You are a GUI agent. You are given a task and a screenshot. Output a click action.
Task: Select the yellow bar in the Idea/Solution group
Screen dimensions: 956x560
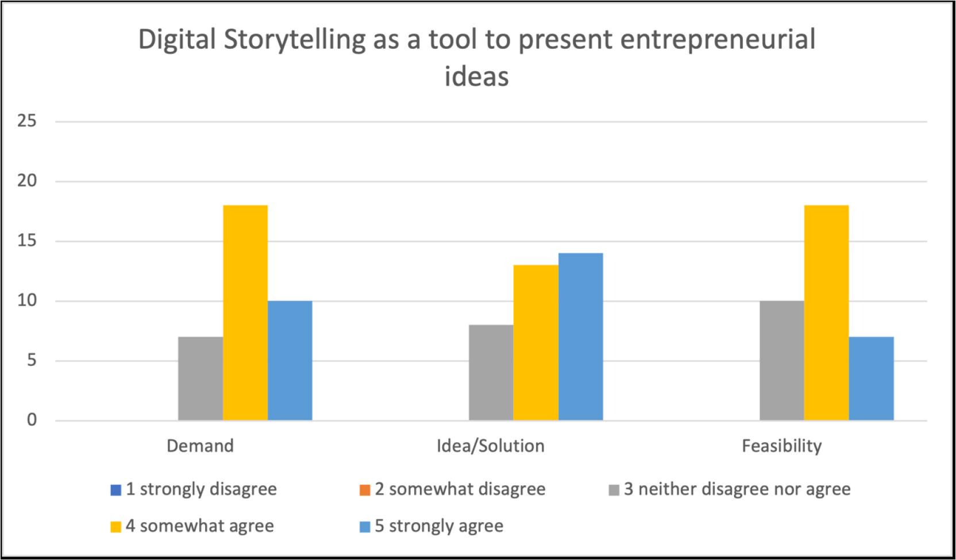pyautogui.click(x=536, y=343)
